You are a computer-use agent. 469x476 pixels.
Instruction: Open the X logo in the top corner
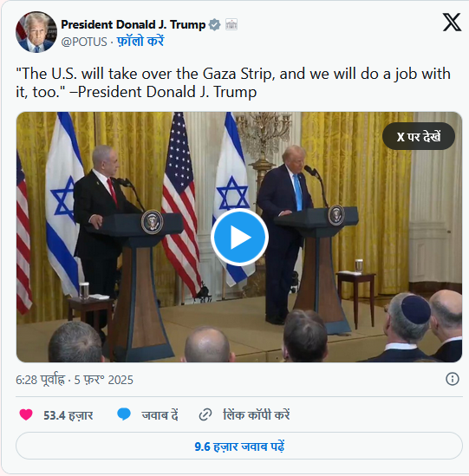tap(452, 23)
